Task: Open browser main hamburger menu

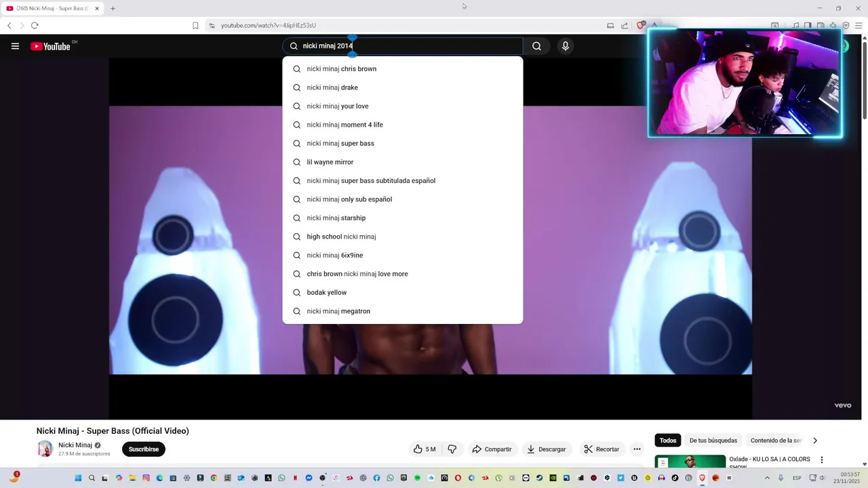Action: [x=859, y=26]
